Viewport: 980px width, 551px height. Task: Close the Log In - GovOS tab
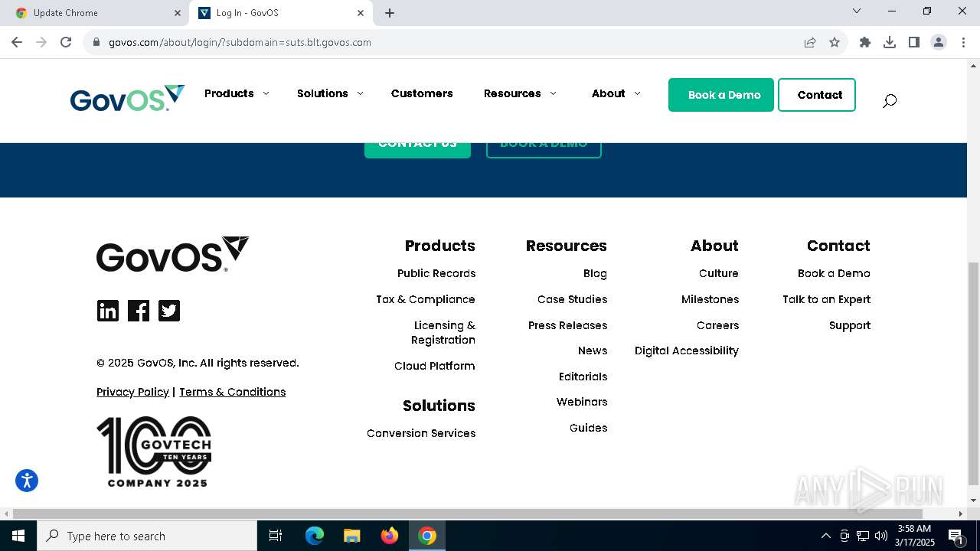[x=361, y=13]
